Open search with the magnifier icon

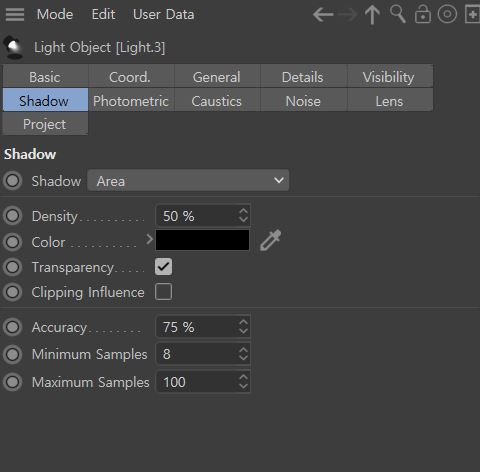click(x=398, y=14)
